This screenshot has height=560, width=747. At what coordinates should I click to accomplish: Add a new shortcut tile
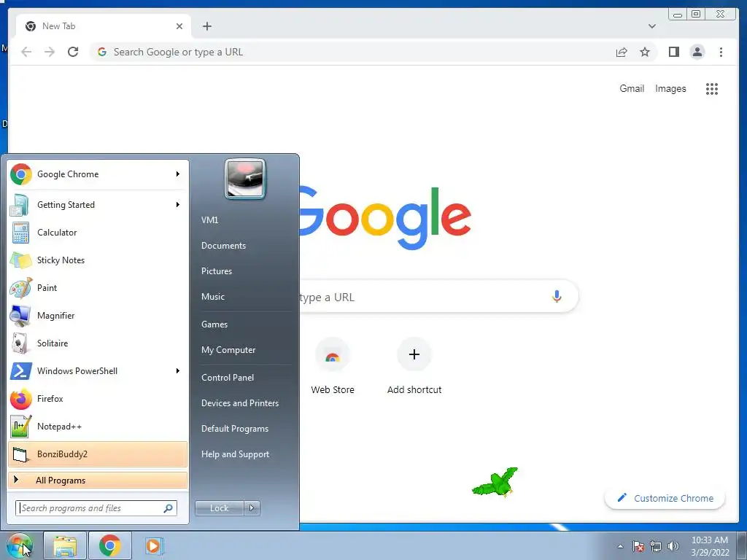[x=414, y=367]
